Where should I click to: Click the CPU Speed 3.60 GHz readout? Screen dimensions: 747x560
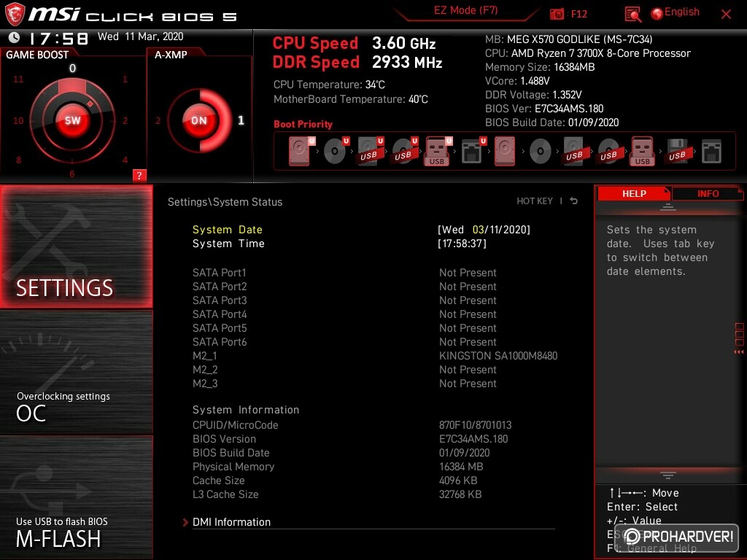(354, 43)
